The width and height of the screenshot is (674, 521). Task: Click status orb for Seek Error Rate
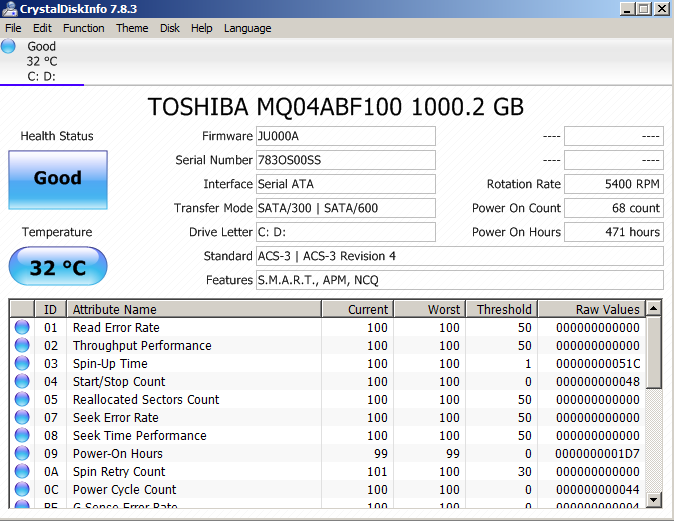pyautogui.click(x=22, y=418)
